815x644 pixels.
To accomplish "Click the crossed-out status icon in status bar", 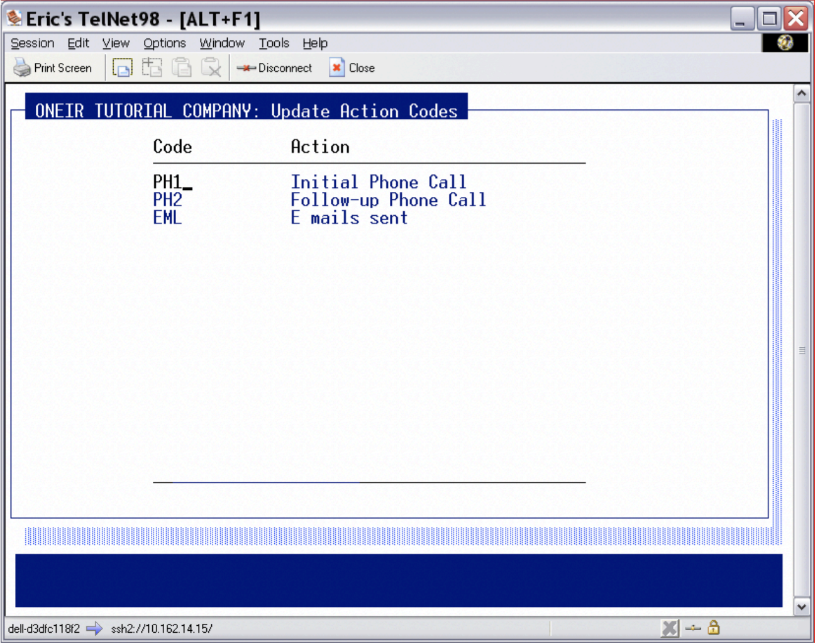I will click(x=670, y=628).
